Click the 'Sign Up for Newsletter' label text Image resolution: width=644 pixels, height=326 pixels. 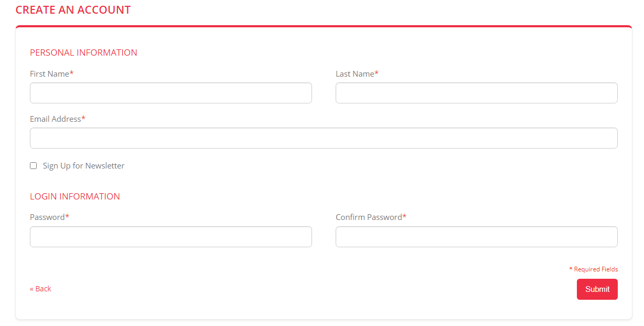[83, 166]
